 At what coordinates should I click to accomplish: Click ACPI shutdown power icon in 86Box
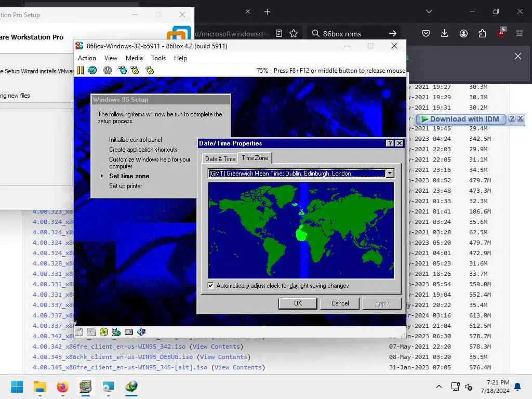108,70
